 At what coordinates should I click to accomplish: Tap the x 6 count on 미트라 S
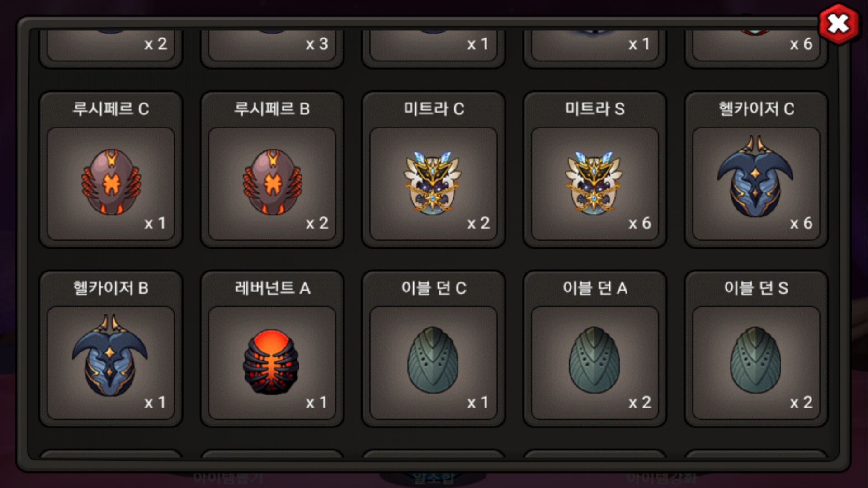click(640, 223)
